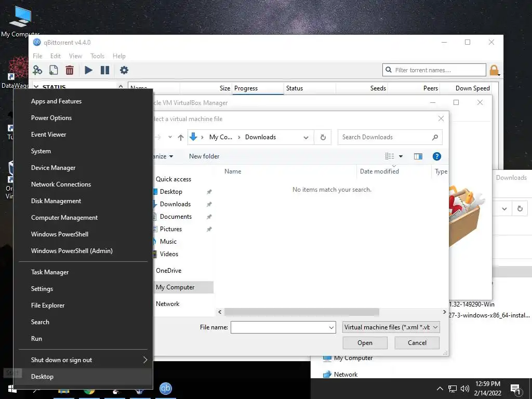
Task: Click the Pause toolbar icon in qBittorrent
Action: click(x=105, y=70)
